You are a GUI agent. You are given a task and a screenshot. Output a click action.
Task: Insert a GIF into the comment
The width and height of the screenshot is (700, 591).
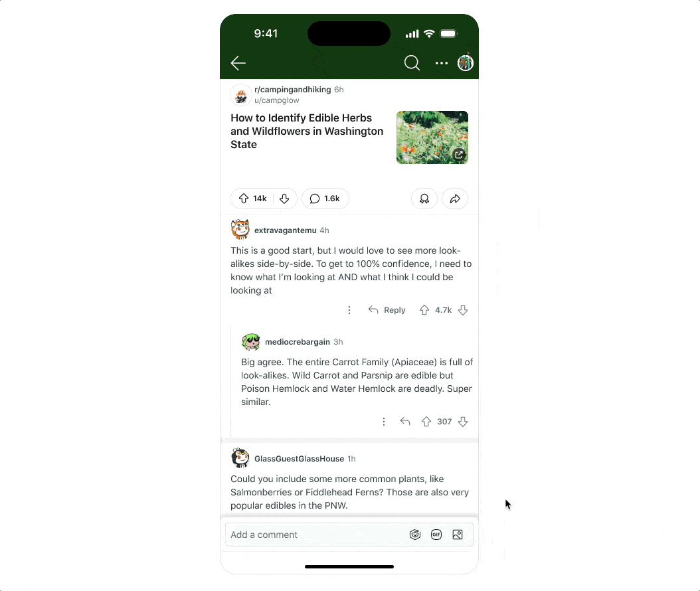436,535
